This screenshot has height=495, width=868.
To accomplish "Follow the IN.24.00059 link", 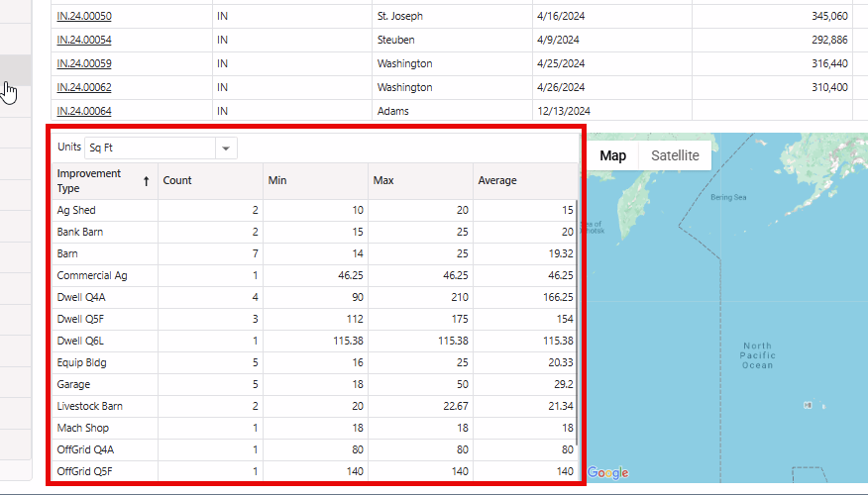I will point(84,64).
